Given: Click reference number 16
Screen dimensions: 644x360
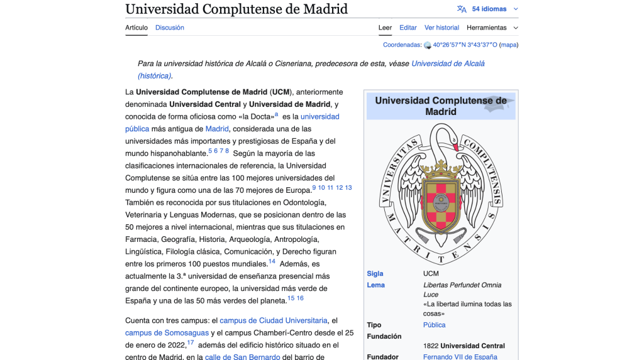Looking at the screenshot, I should coord(300,298).
